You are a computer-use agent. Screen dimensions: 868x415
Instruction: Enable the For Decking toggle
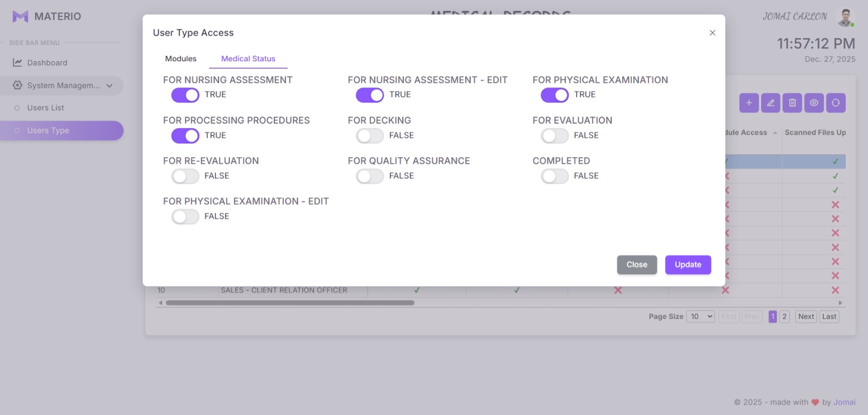(x=369, y=135)
